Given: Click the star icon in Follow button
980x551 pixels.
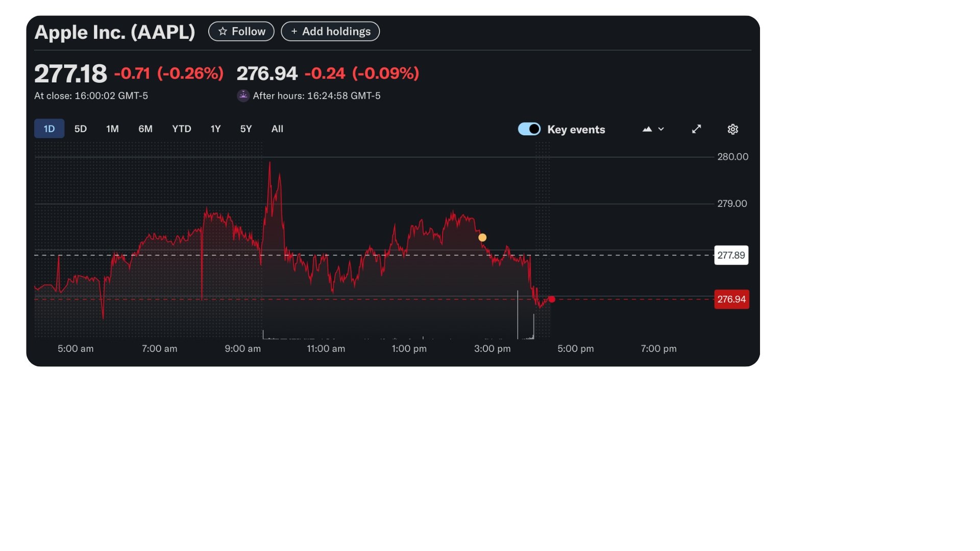Looking at the screenshot, I should click(223, 31).
